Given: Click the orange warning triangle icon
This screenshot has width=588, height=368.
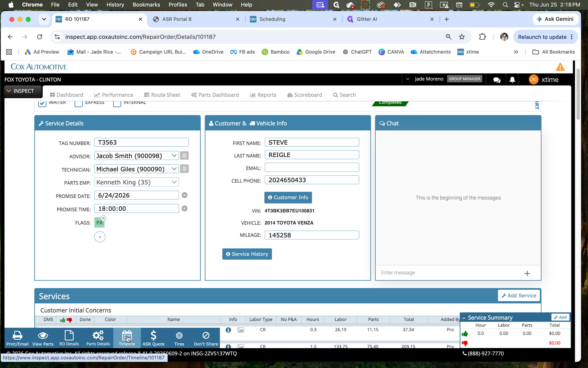Looking at the screenshot, I should 560,67.
